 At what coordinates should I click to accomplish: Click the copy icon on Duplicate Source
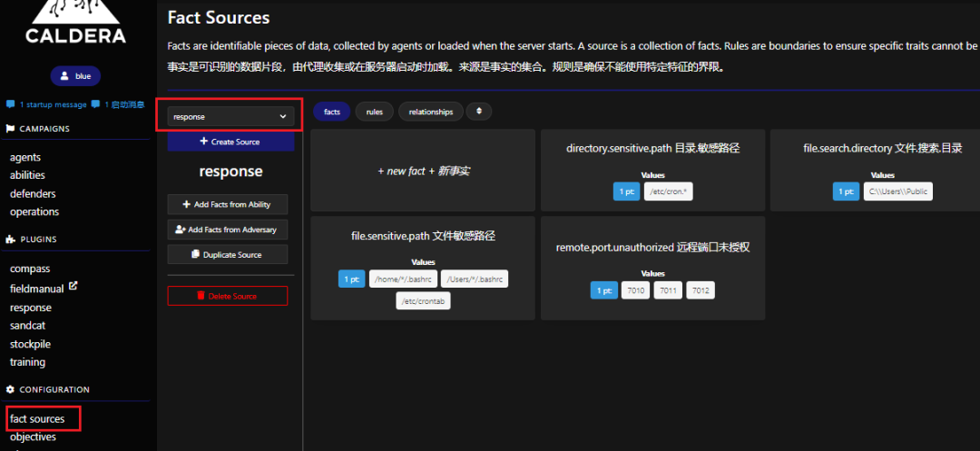196,254
